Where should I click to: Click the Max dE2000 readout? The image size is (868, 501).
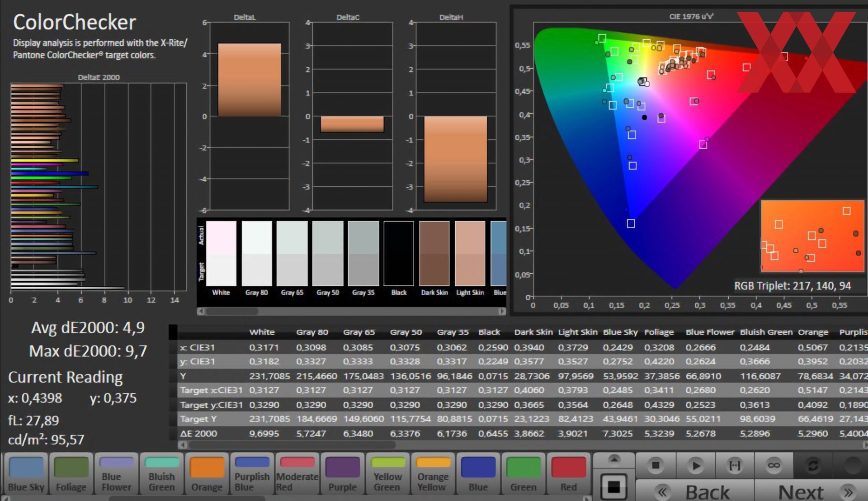pos(88,351)
